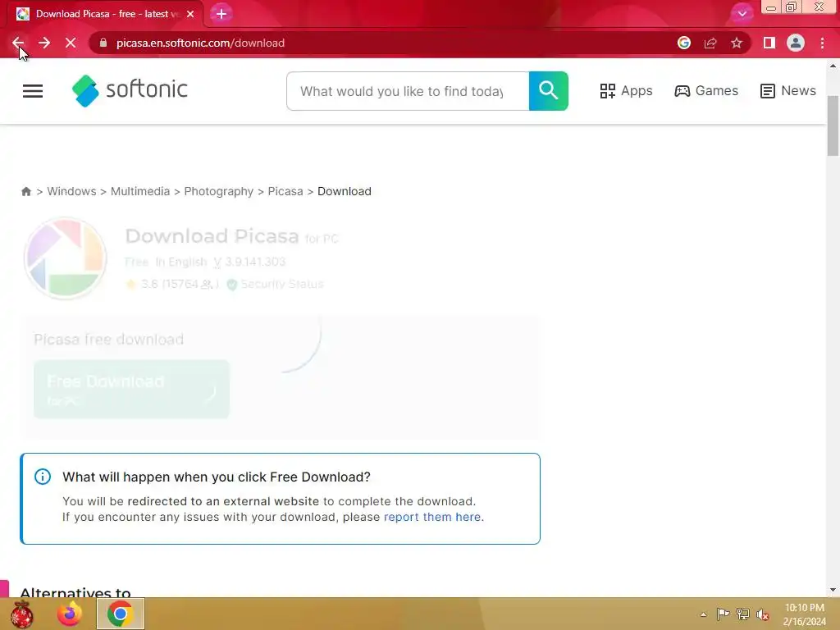The image size is (840, 630).
Task: Click the 3.6 star rating
Action: coord(171,284)
